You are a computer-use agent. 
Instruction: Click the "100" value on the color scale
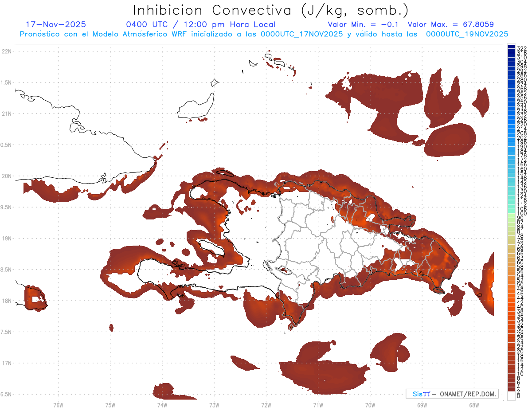click(521, 214)
